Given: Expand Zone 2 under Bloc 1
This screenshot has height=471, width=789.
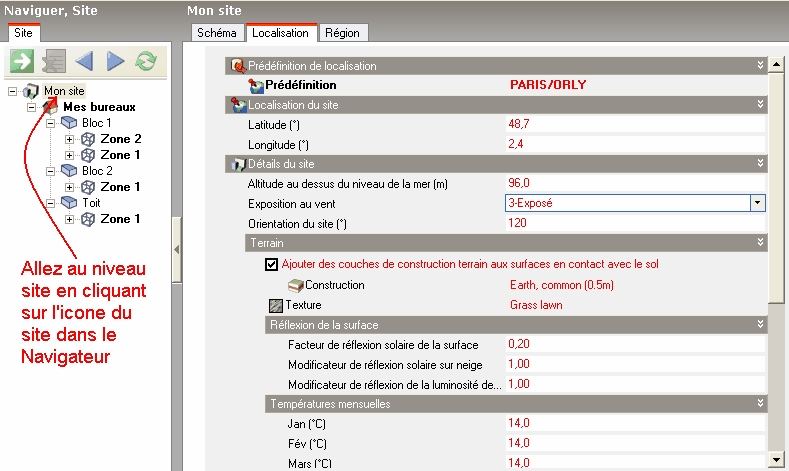Looking at the screenshot, I should pyautogui.click(x=69, y=139).
